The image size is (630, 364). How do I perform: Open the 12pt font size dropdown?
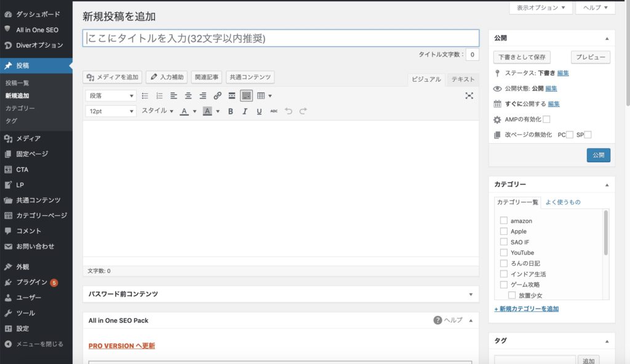tap(111, 111)
